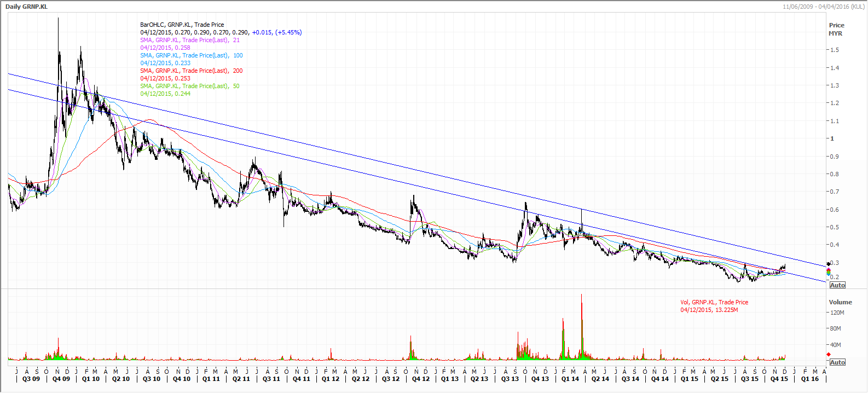This screenshot has width=868, height=393.
Task: Click the Q1 14 label on time axis
Action: (570, 379)
